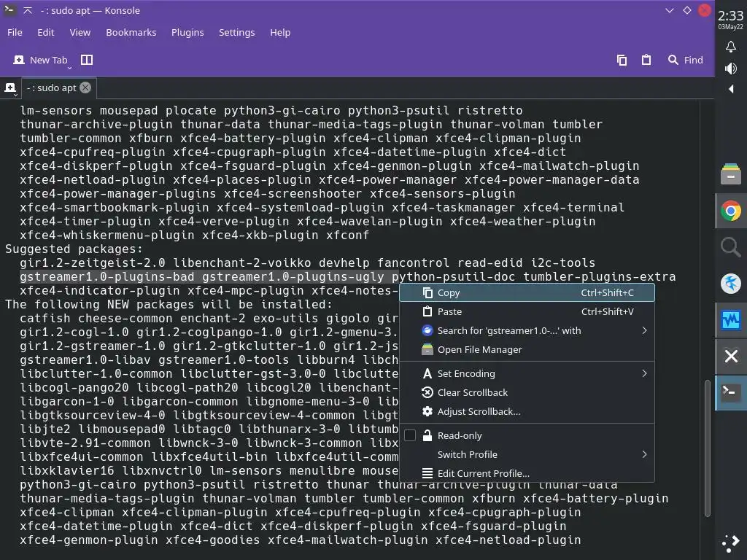747x560 pixels.
Task: Click the lock icon next to Read-only
Action: point(427,436)
